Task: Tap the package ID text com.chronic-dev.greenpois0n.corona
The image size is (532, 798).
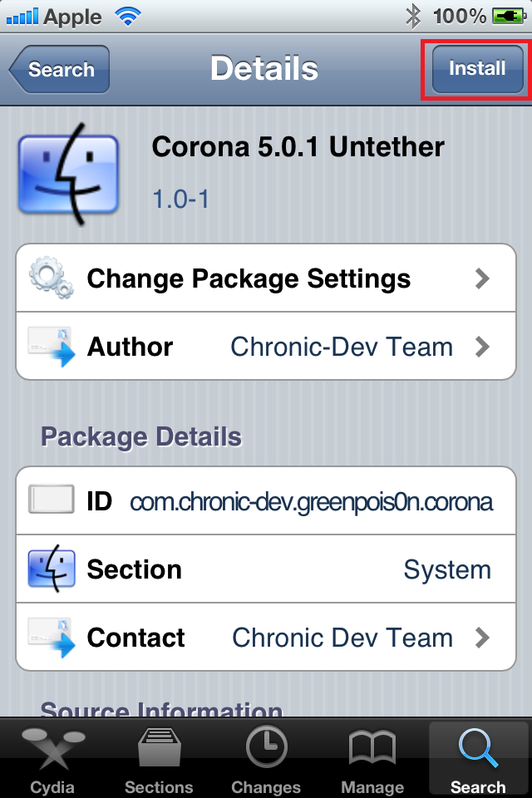Action: point(311,502)
